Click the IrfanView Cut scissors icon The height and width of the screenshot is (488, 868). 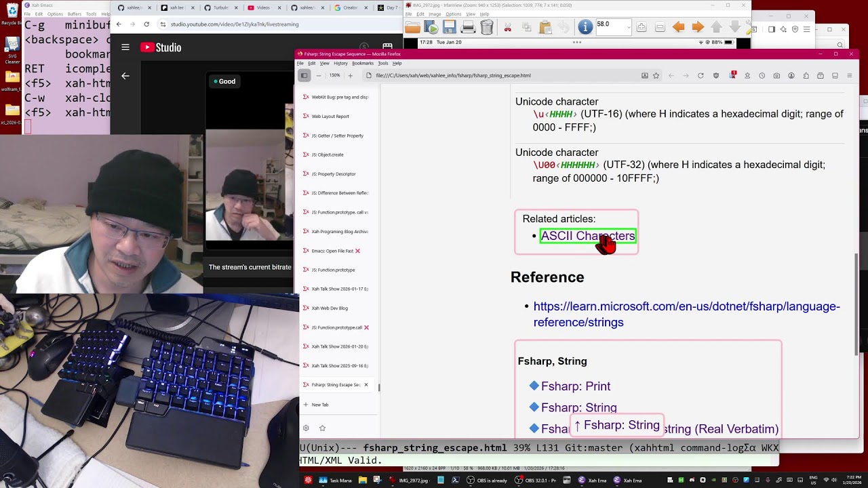pyautogui.click(x=507, y=27)
